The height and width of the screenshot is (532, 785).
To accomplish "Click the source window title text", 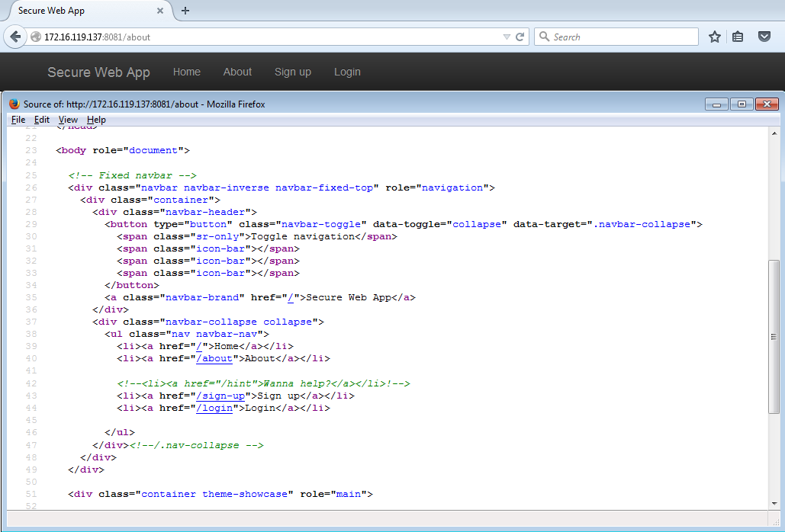I will pyautogui.click(x=144, y=104).
